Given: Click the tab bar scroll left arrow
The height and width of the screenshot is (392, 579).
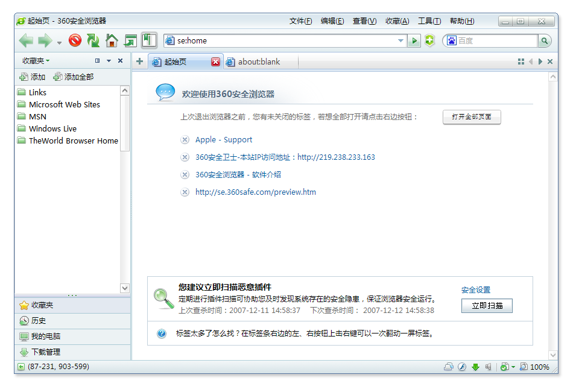Looking at the screenshot, I should pyautogui.click(x=531, y=62).
